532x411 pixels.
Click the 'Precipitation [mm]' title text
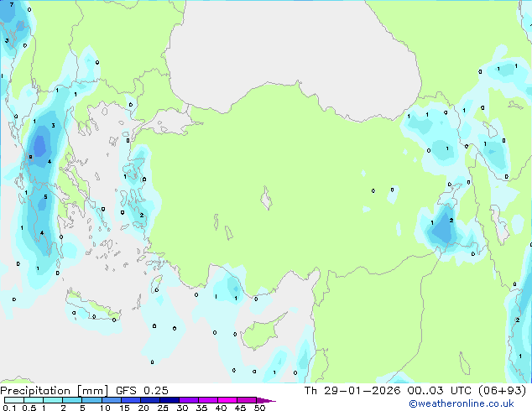point(55,391)
